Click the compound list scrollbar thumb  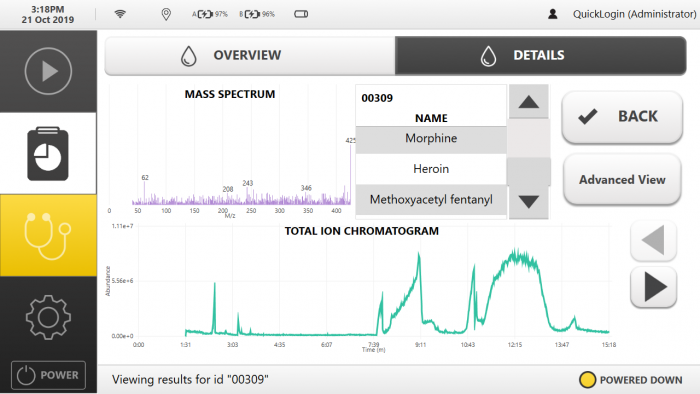tap(529, 171)
